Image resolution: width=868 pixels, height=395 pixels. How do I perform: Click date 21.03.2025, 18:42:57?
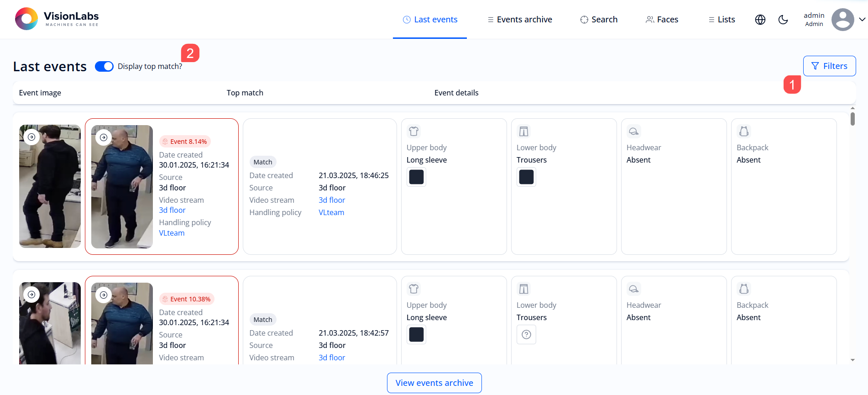coord(354,333)
